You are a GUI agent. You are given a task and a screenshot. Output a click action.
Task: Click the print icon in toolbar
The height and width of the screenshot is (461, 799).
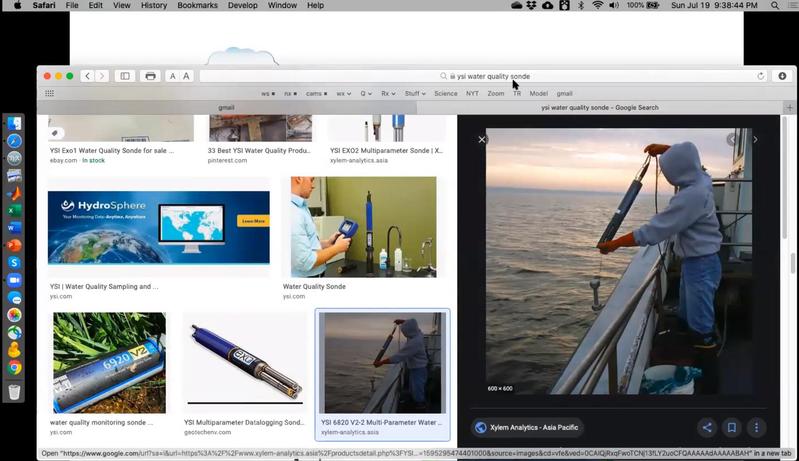(x=150, y=76)
